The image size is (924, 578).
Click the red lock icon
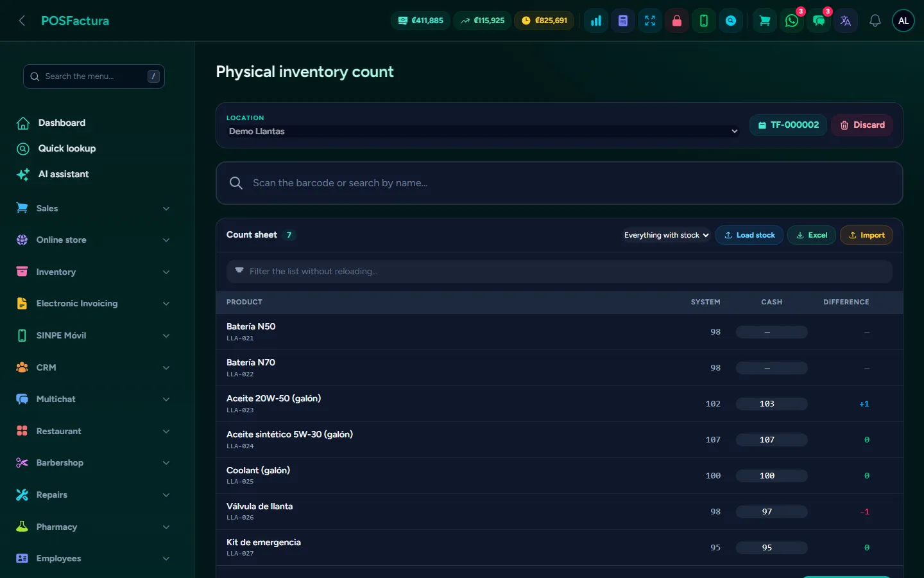point(677,21)
